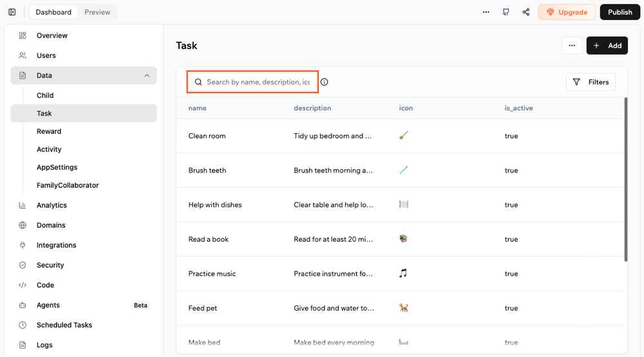Open Domains from the sidebar
Screen dimensions: 644x357
51,225
